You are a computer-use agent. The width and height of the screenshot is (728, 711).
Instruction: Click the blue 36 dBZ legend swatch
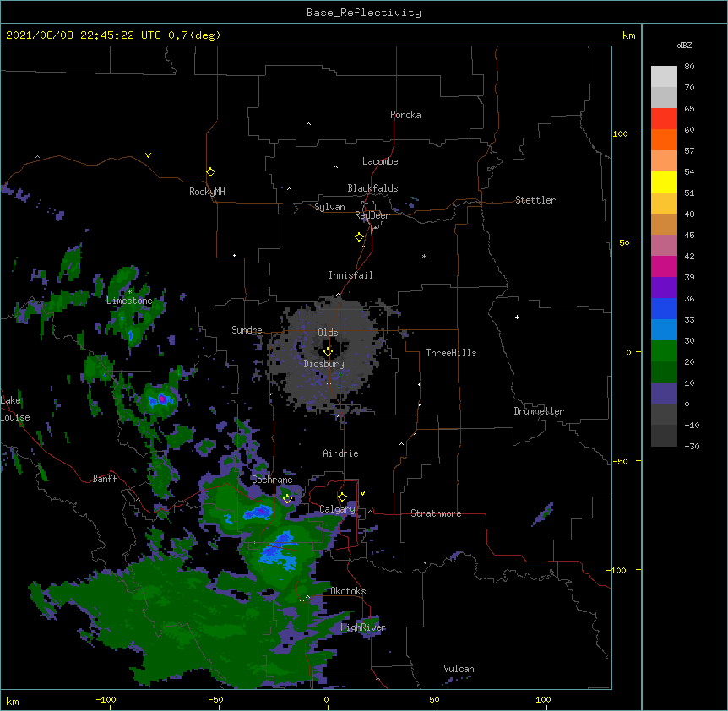click(664, 308)
